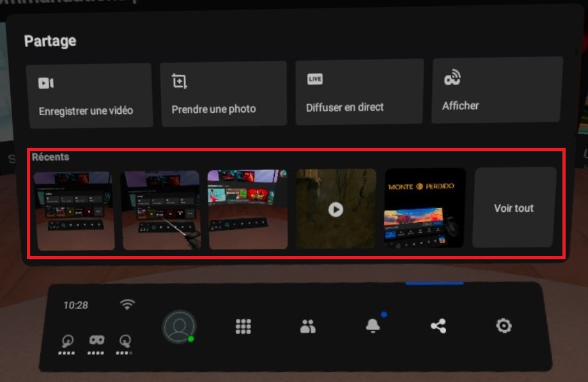Play the recent video thumbnail

(x=336, y=209)
